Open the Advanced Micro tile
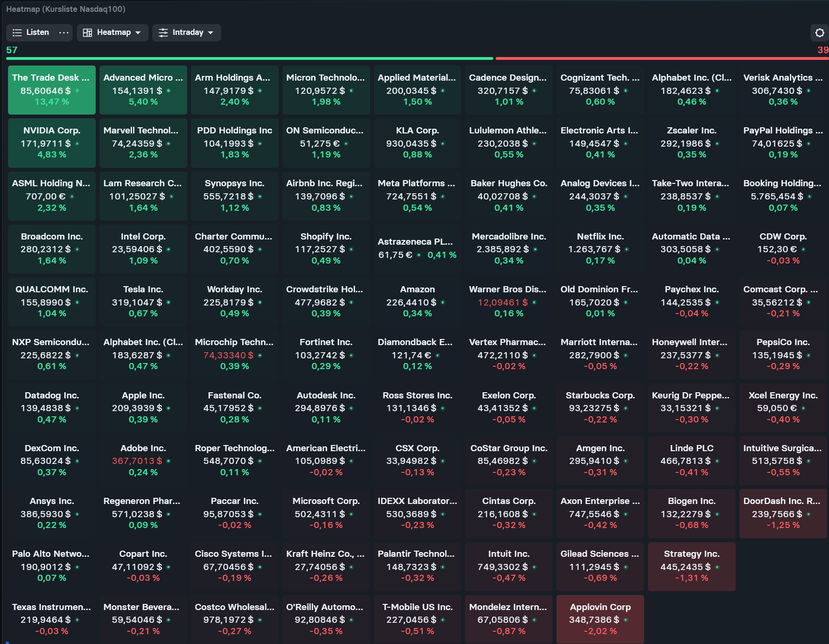 point(143,90)
